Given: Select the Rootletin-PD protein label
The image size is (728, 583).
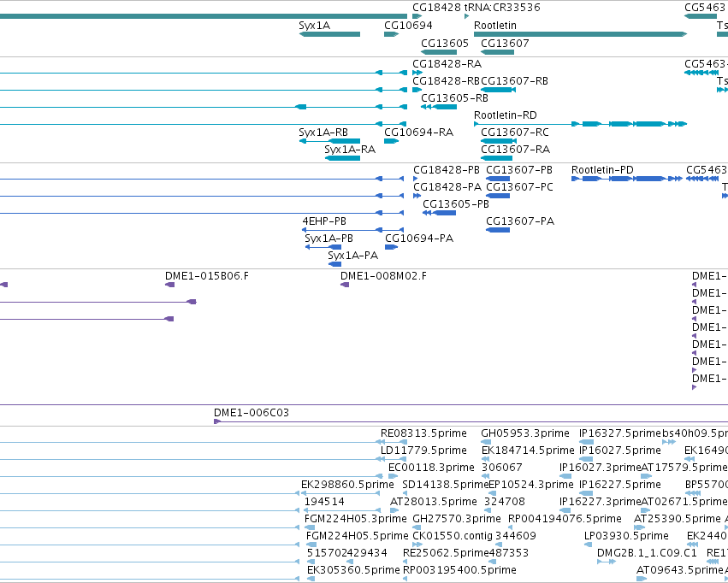Looking at the screenshot, I should (602, 170).
